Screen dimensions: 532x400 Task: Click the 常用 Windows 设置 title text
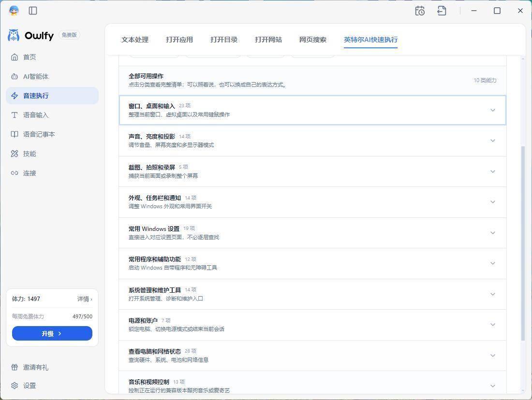pos(154,229)
